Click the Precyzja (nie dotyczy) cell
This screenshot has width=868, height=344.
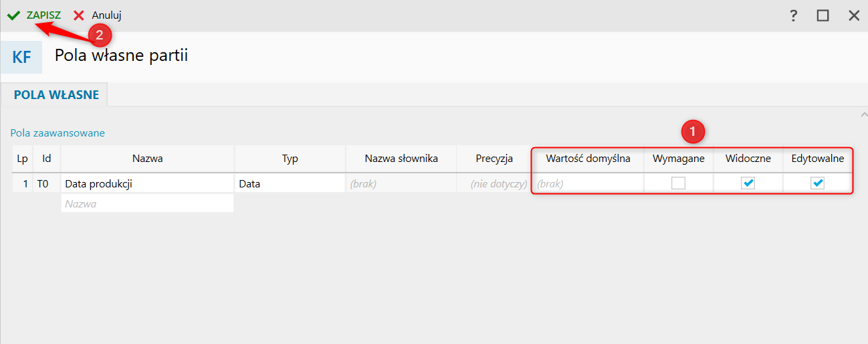[x=494, y=183]
